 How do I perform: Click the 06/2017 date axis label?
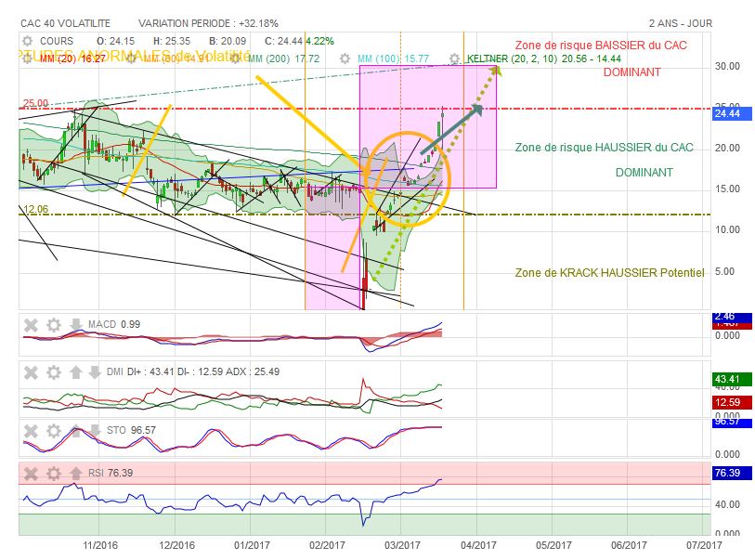629,545
